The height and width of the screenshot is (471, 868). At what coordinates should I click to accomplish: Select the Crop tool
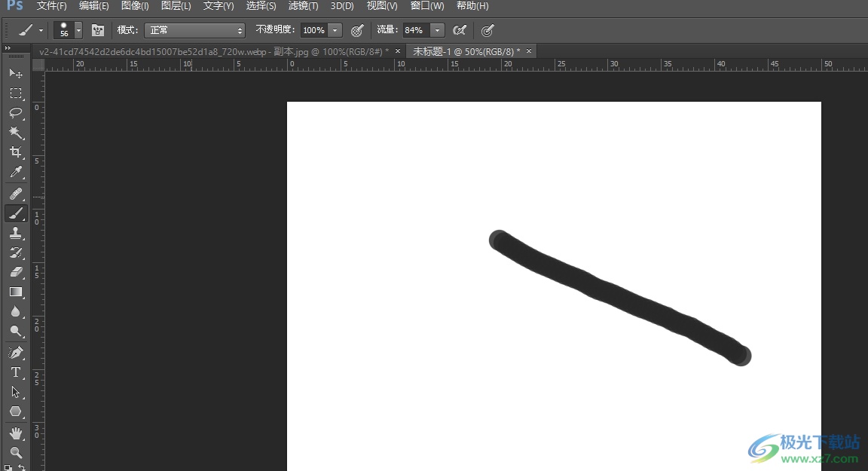coord(16,152)
